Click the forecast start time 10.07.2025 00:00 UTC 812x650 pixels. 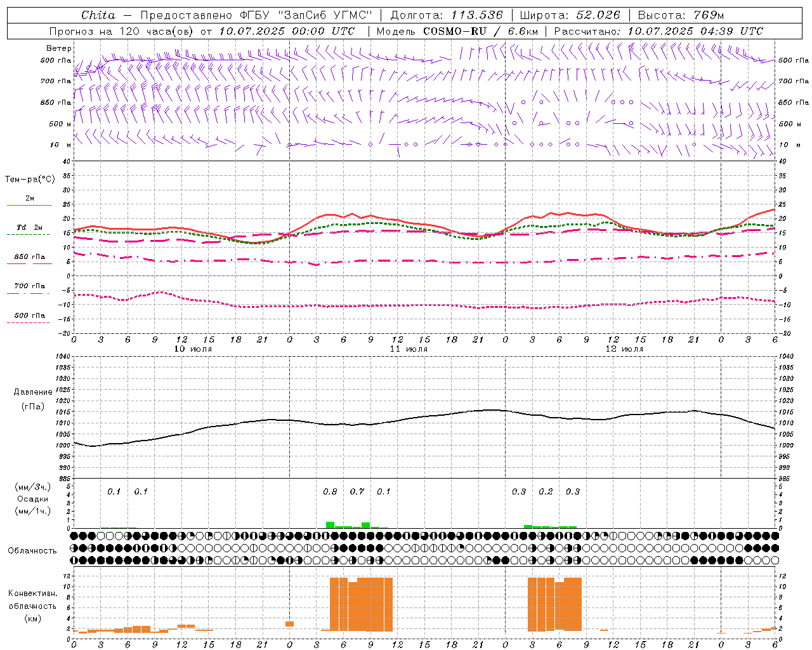coord(287,31)
